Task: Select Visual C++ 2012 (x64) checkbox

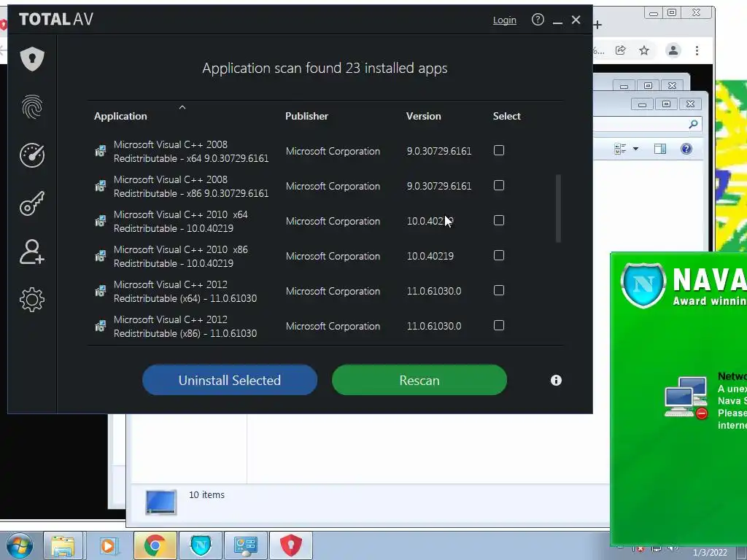Action: (x=499, y=290)
